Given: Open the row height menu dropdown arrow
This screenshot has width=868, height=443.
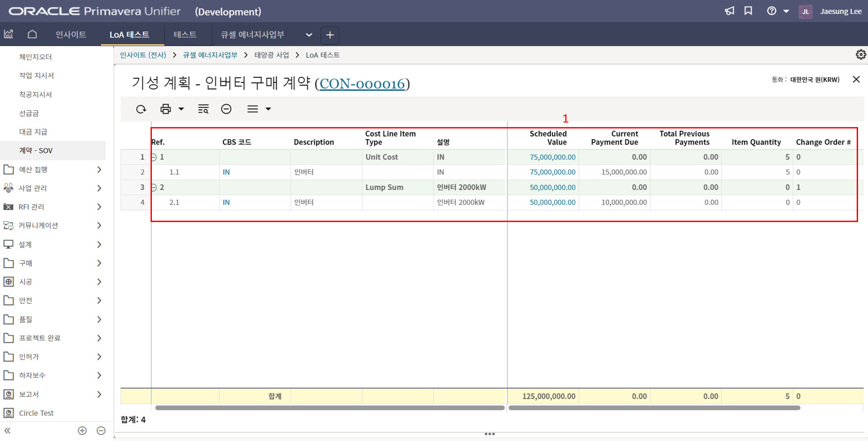Looking at the screenshot, I should [268, 109].
